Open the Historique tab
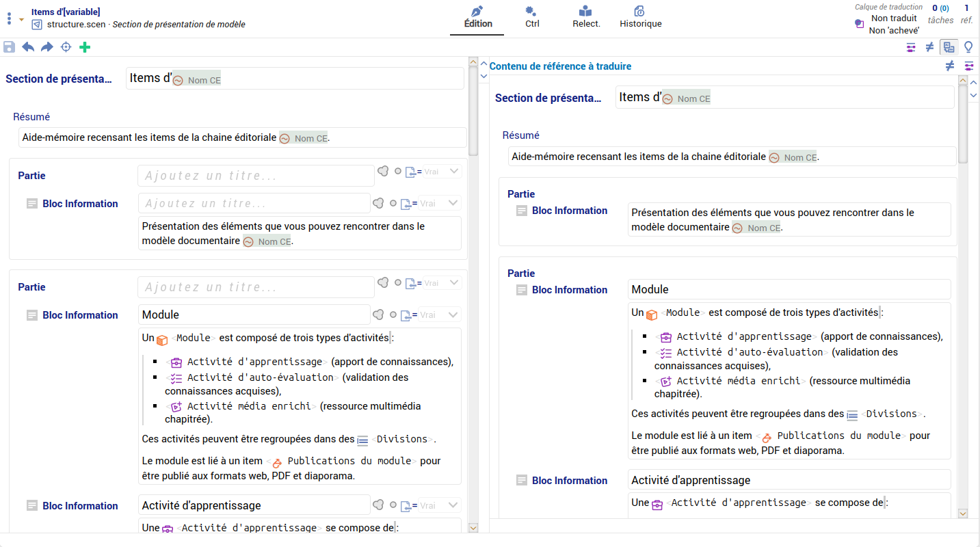Image resolution: width=980 pixels, height=547 pixels. tap(640, 17)
